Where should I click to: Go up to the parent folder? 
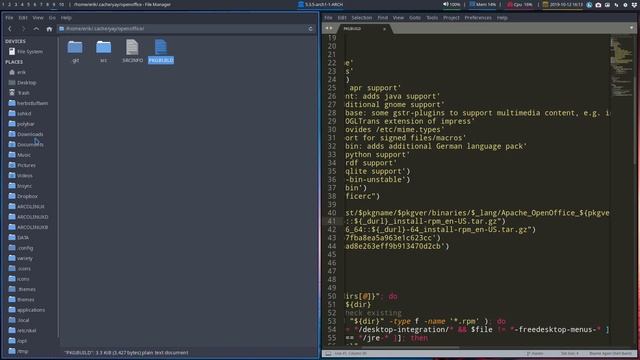click(x=36, y=29)
